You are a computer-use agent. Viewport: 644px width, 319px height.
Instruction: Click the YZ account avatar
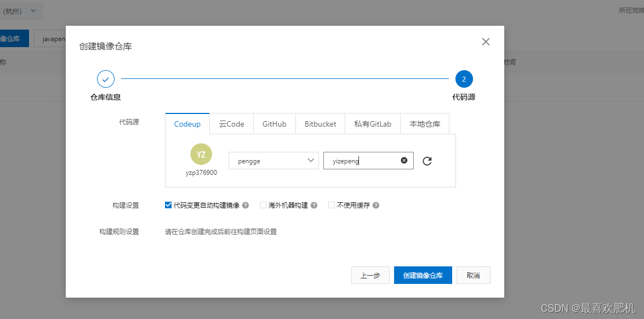(201, 155)
